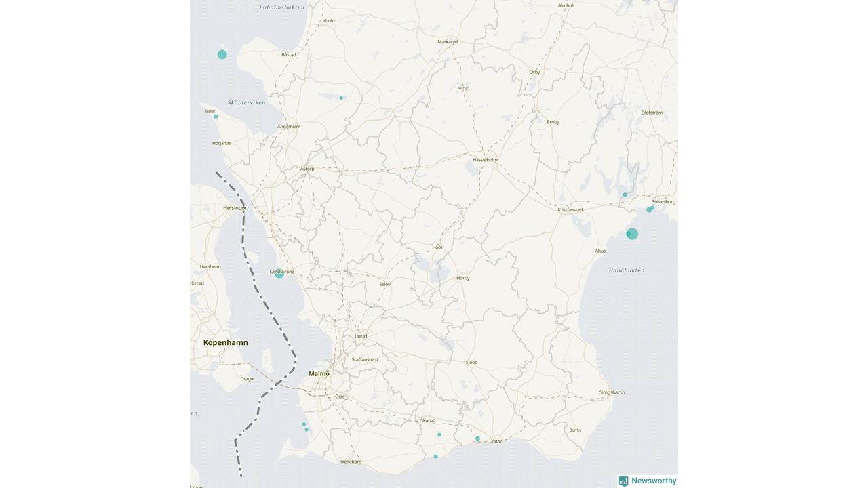Click the Köpenhamn city label
Screen dimensions: 868x488
pos(226,343)
